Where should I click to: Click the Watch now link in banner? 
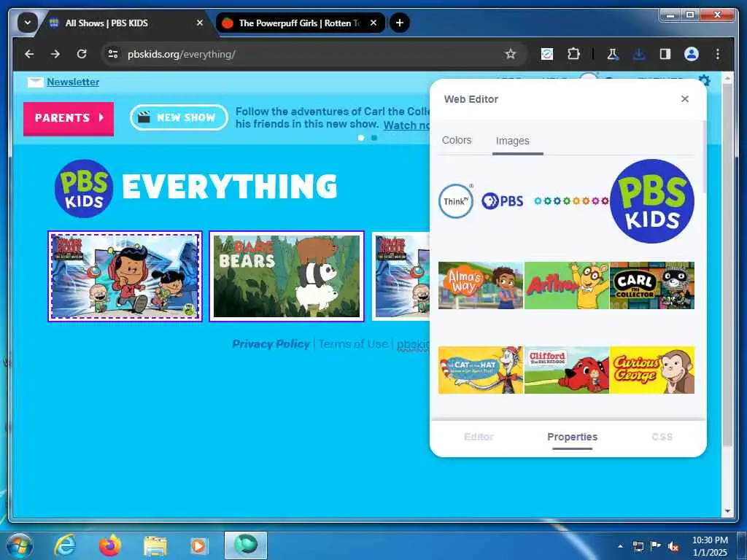tap(406, 125)
